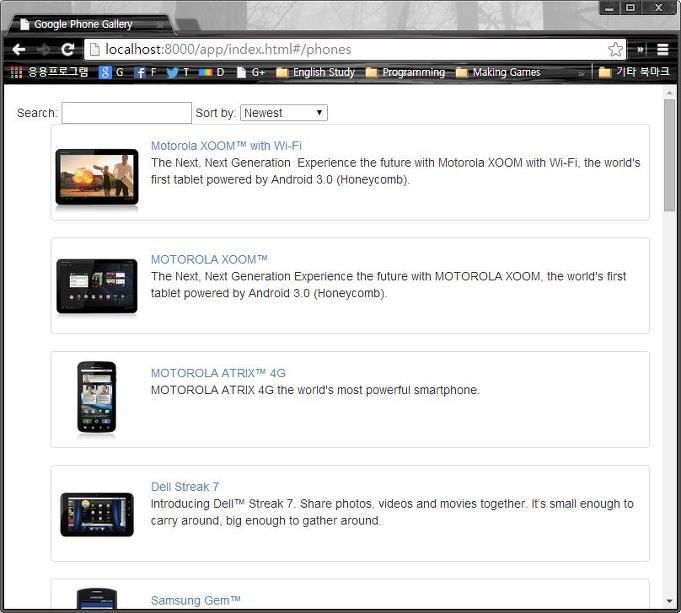Open the 기타 북마크 folder
This screenshot has width=681, height=613.
pos(634,72)
